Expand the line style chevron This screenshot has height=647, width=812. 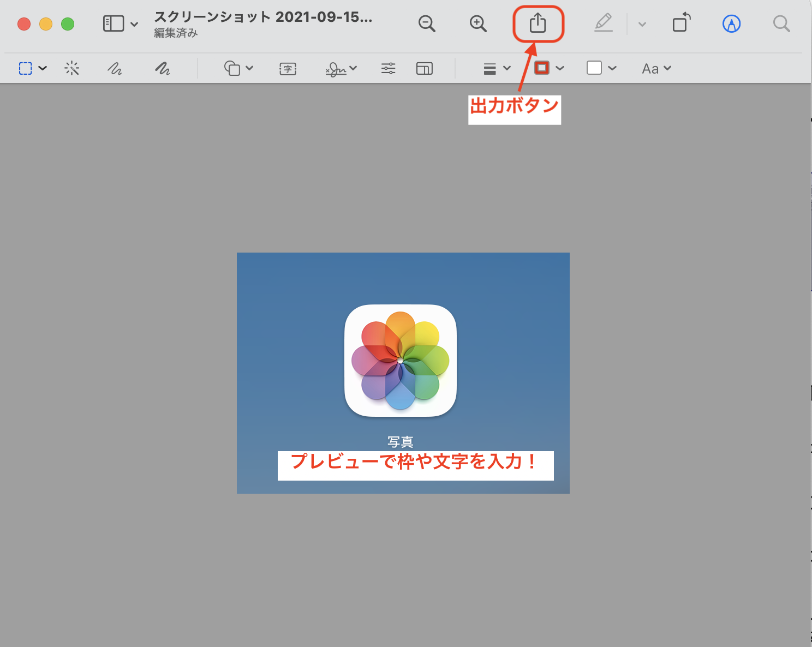click(507, 68)
